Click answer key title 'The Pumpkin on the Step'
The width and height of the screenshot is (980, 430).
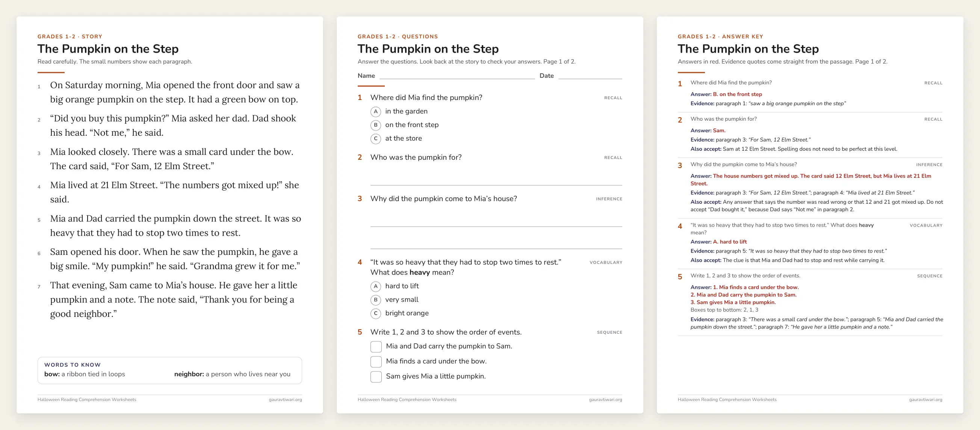click(748, 49)
